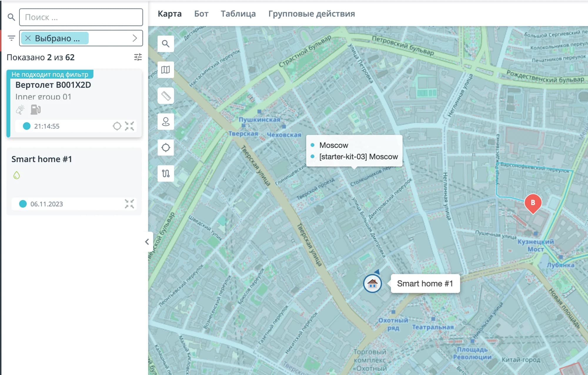Click the red B map marker
This screenshot has width=588, height=375.
click(x=533, y=203)
